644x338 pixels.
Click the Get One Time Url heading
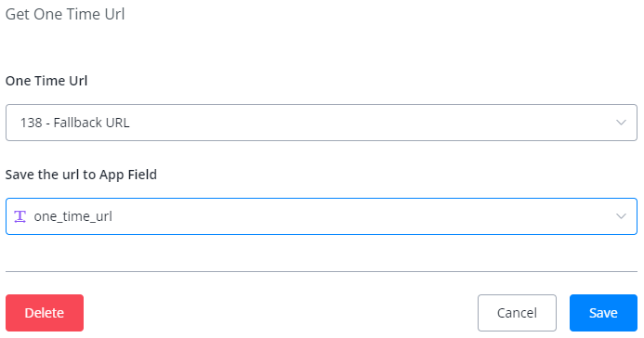click(x=65, y=14)
